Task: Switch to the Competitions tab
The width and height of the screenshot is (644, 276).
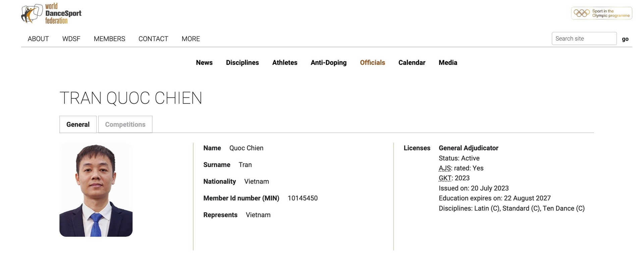Action: [125, 125]
